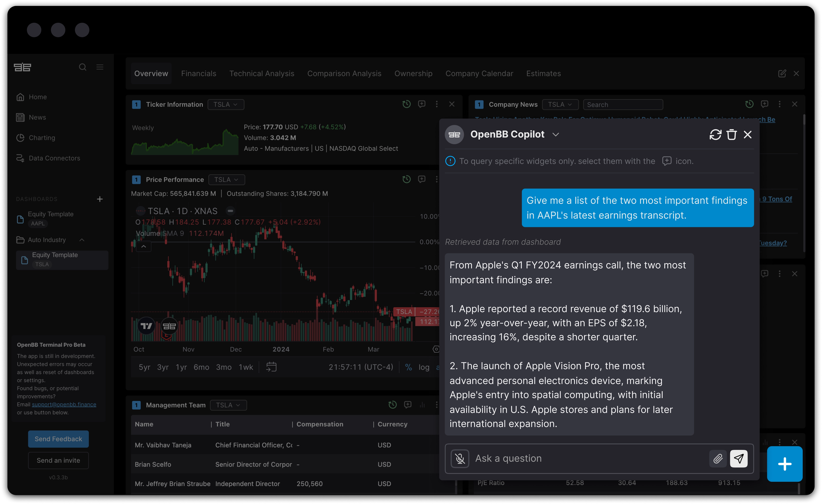The width and height of the screenshot is (822, 504).
Task: Expand the OpenBB Copilot title dropdown
Action: pos(556,134)
